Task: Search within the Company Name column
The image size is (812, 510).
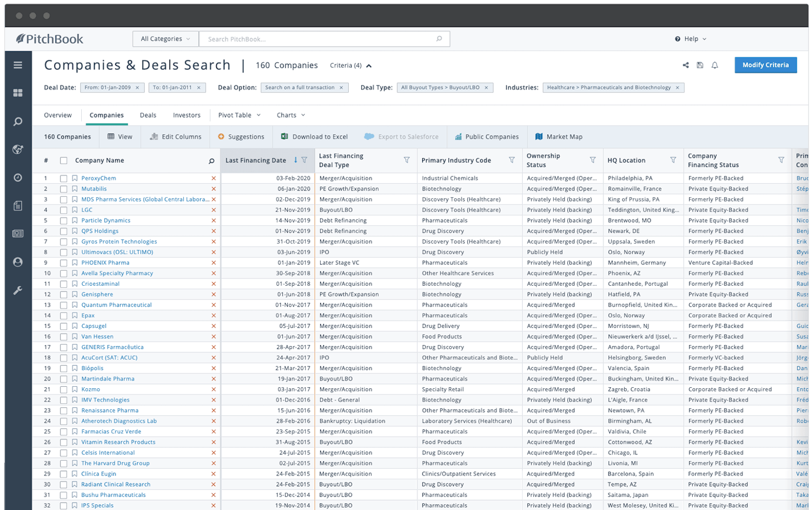Action: 212,161
